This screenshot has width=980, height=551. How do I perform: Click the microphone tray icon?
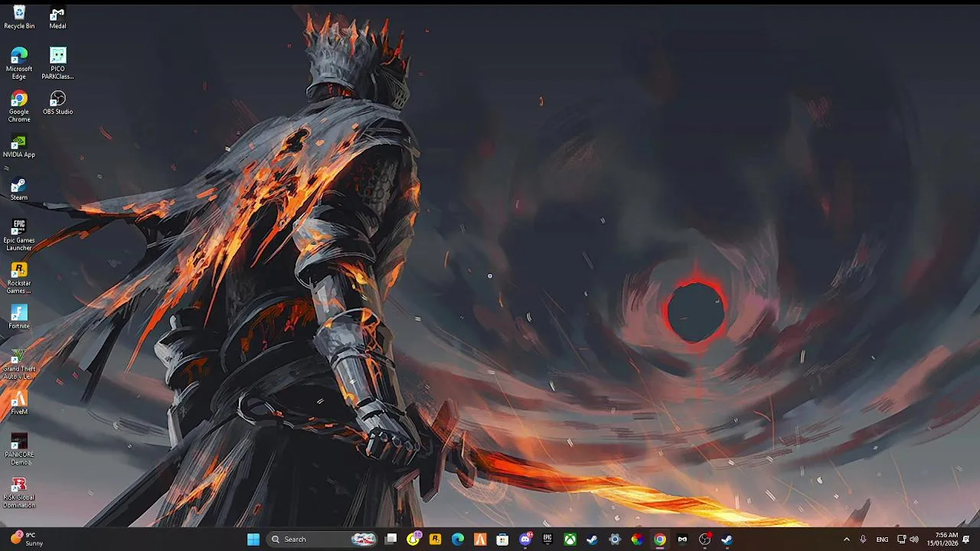(863, 540)
